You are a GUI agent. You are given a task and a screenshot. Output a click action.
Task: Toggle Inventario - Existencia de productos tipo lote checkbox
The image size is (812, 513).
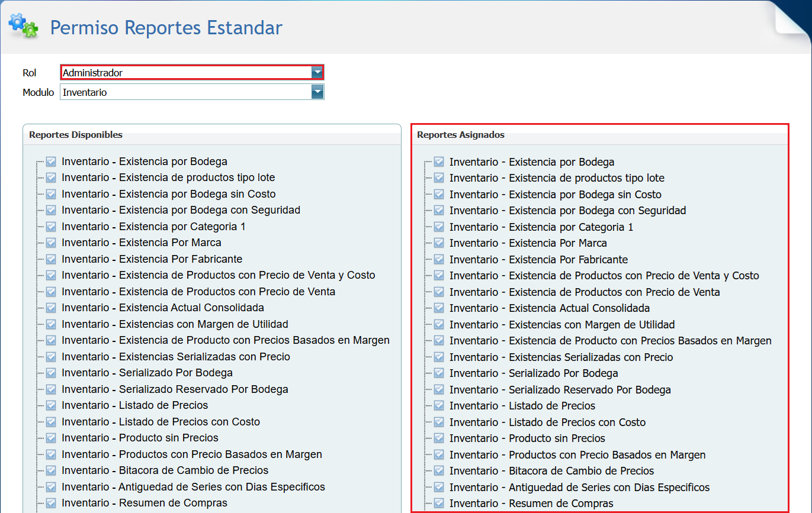(50, 178)
